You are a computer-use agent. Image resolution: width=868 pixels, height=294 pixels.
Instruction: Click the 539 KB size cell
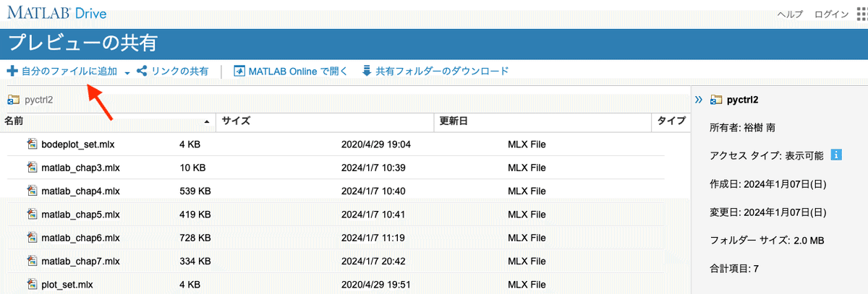(195, 191)
